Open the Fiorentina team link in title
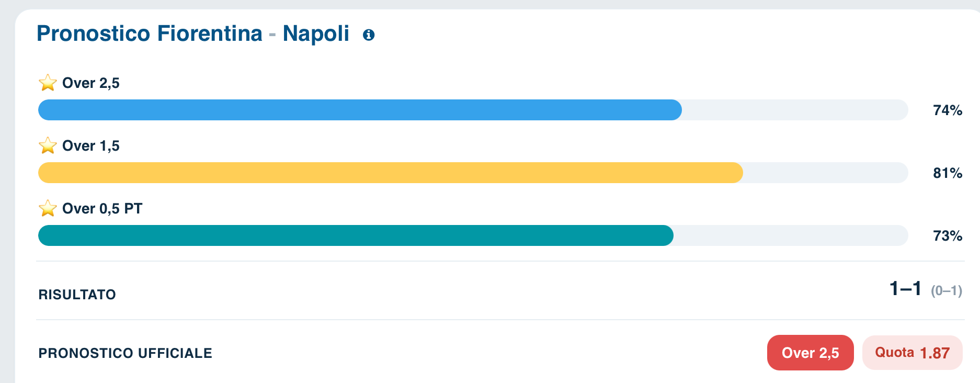 tap(210, 33)
